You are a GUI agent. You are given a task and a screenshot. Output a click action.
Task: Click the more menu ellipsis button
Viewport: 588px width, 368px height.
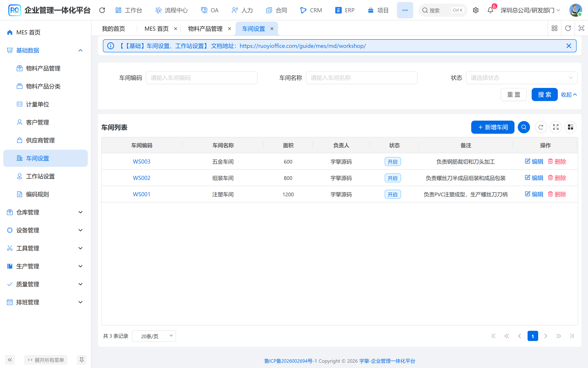pos(405,10)
